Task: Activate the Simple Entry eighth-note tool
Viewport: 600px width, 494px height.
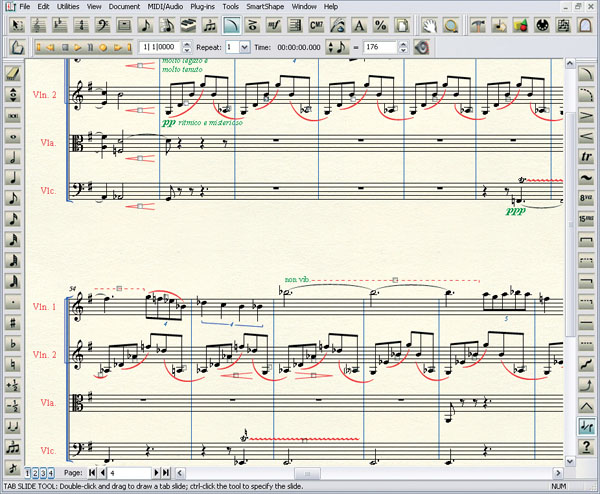Action: [145, 26]
